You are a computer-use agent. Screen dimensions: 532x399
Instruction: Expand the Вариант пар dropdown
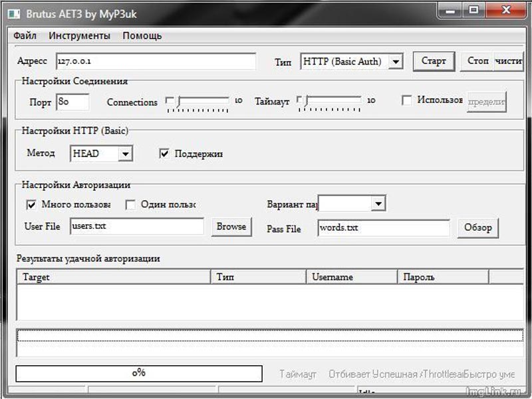coord(378,203)
